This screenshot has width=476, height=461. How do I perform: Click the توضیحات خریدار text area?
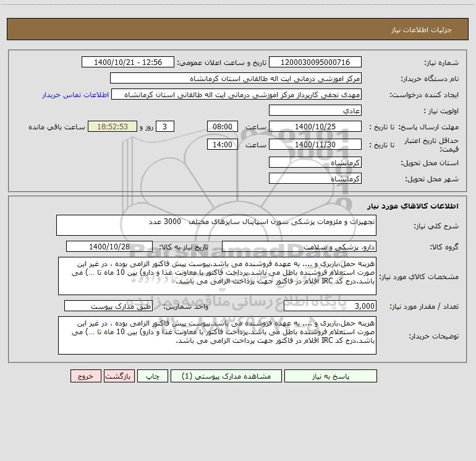pyautogui.click(x=217, y=335)
